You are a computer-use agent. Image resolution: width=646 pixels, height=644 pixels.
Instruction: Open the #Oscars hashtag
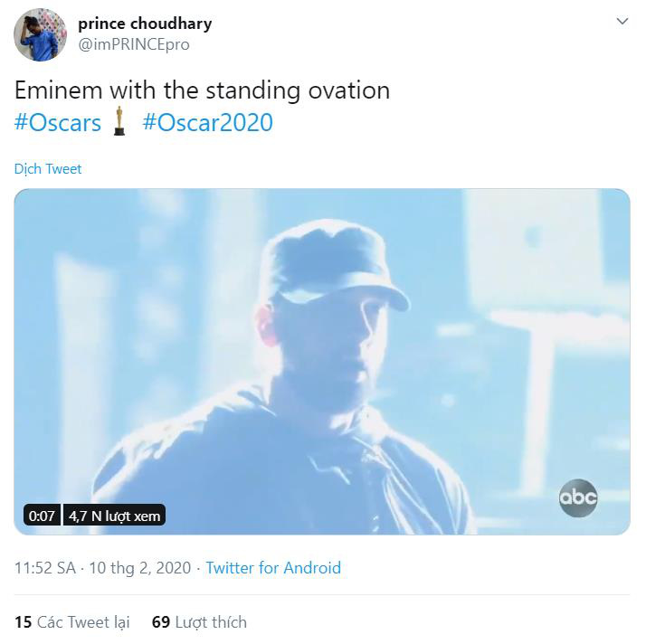point(58,123)
